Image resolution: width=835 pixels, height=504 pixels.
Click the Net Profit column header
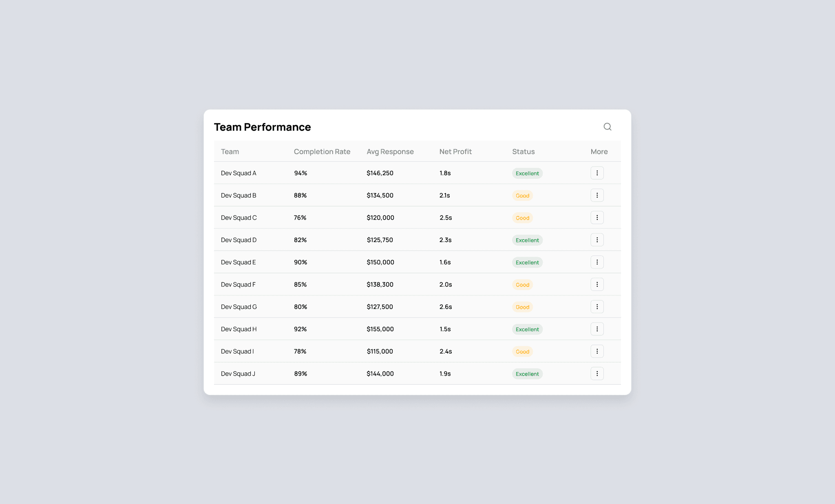(455, 152)
